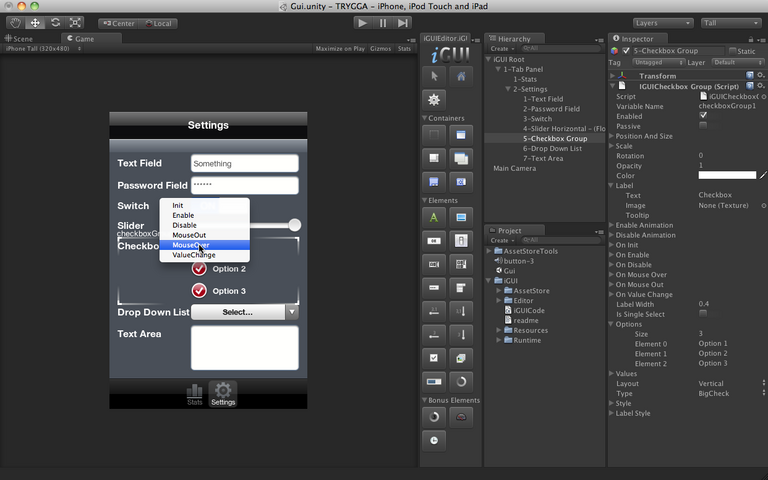The image size is (768, 480).
Task: Add a Label element (A icon)
Action: click(x=434, y=216)
